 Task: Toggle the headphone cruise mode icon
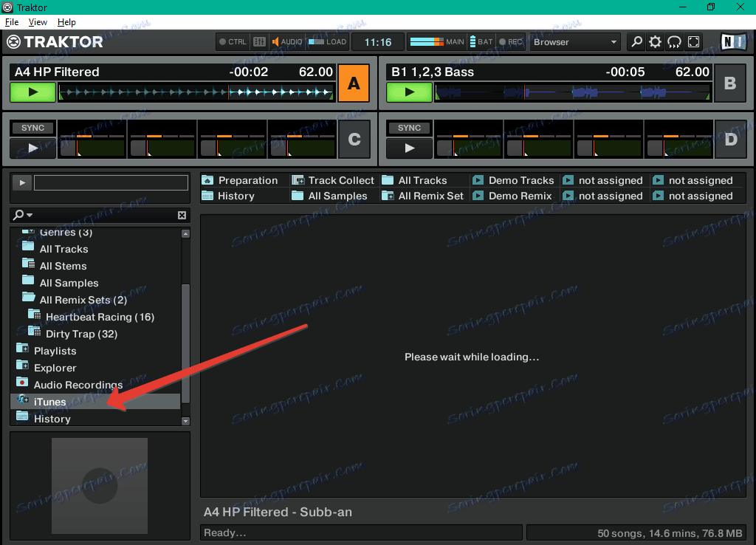[674, 42]
